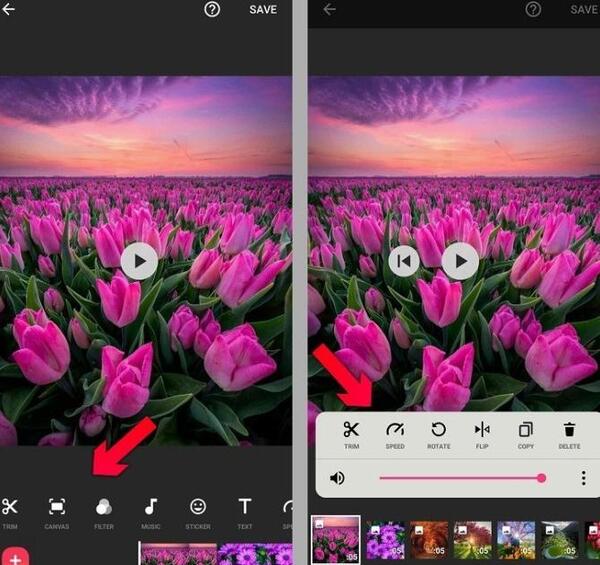Viewport: 600px width, 565px height.
Task: Select purple flowers clip in left timeline
Action: pos(255,554)
